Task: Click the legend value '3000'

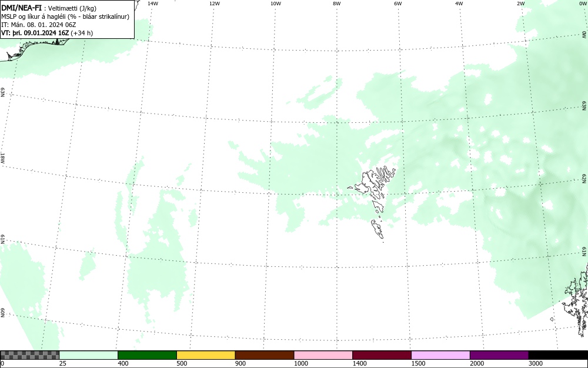Action: (536, 363)
